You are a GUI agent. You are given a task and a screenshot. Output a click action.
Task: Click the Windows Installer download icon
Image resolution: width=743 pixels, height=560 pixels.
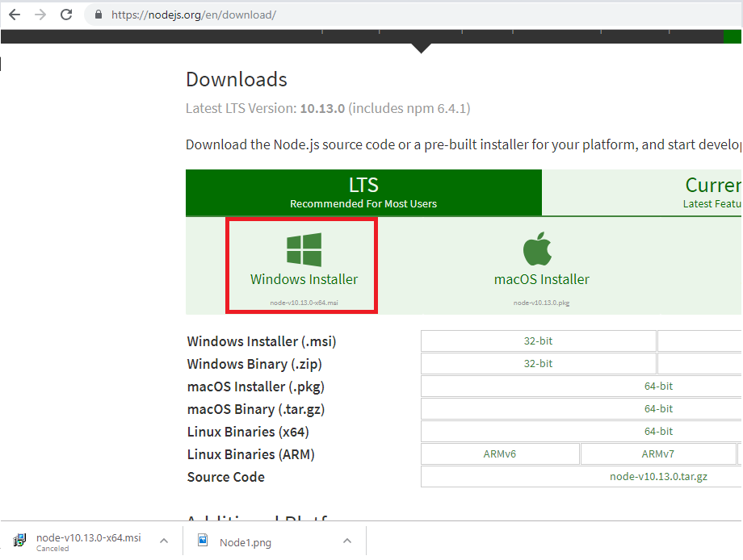(x=303, y=249)
